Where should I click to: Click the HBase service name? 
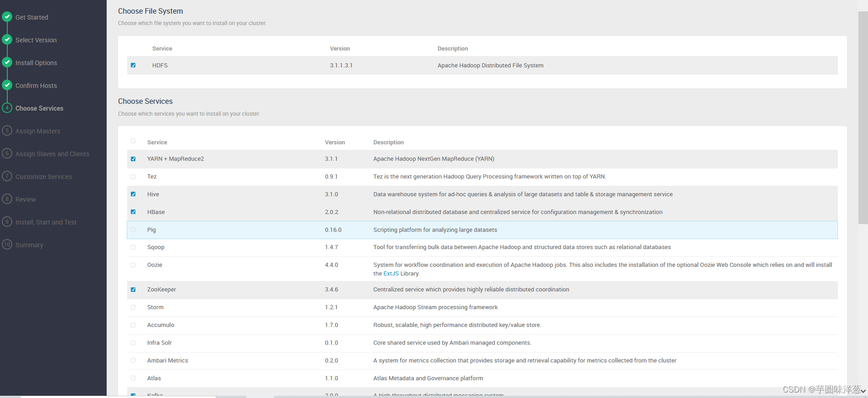pos(156,212)
